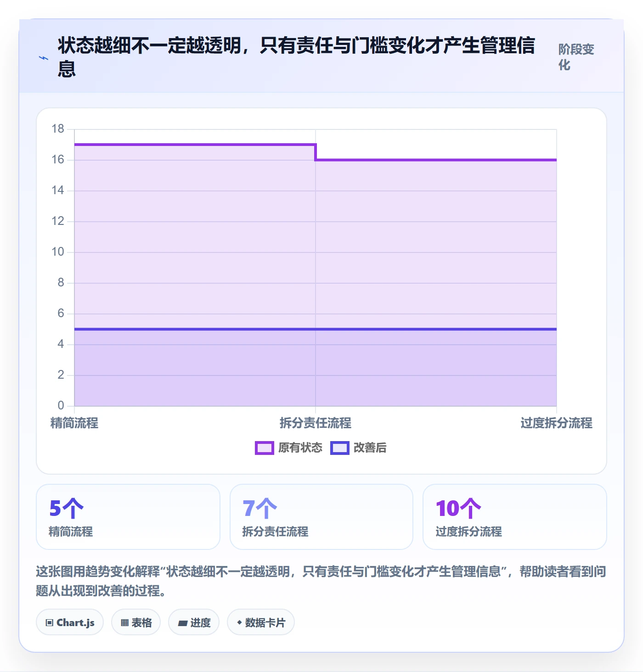The width and height of the screenshot is (643, 672).
Task: Select the Chart.js tag chip
Action: [70, 622]
